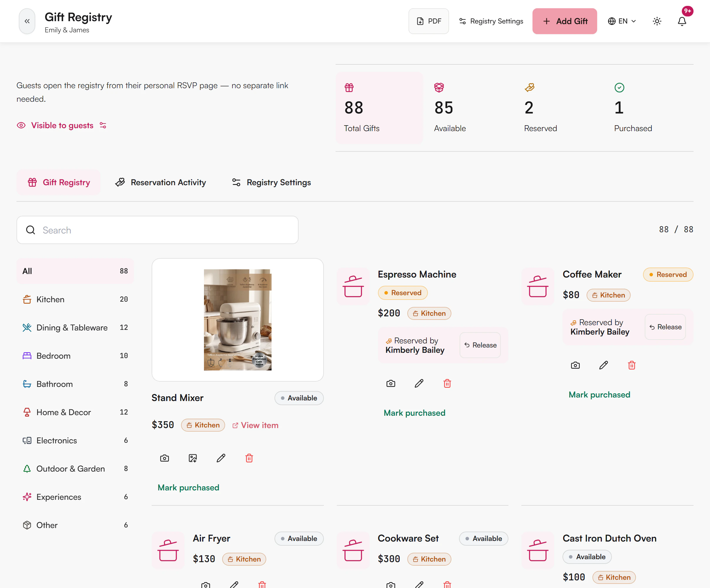Collapse sidebar with double-chevron button
Viewport: 710px width, 588px height.
tap(27, 21)
